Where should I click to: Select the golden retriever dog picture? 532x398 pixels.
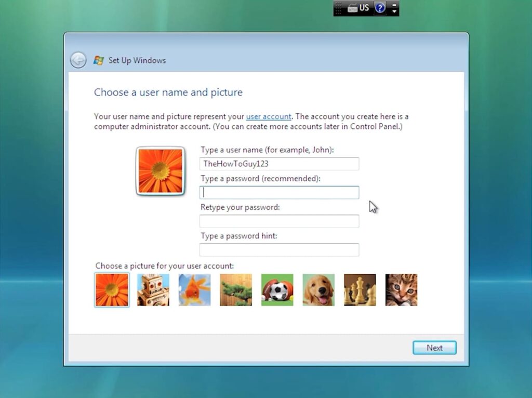pos(318,290)
